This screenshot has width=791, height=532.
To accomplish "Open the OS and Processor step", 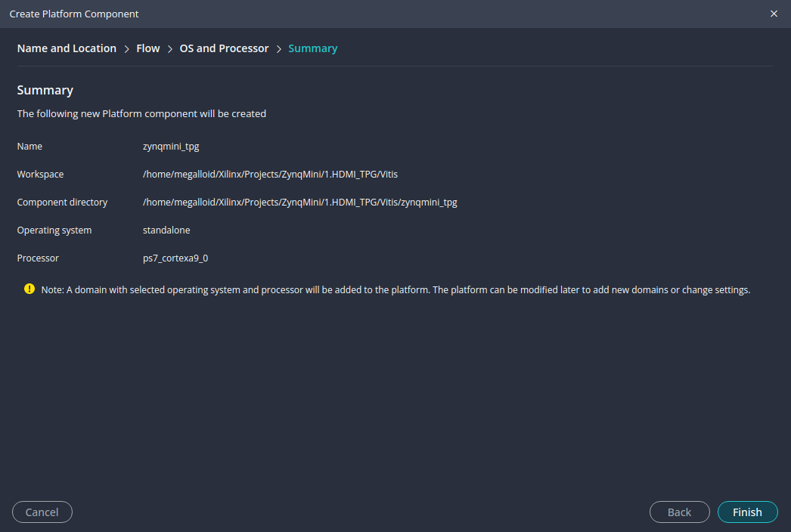I will point(224,48).
